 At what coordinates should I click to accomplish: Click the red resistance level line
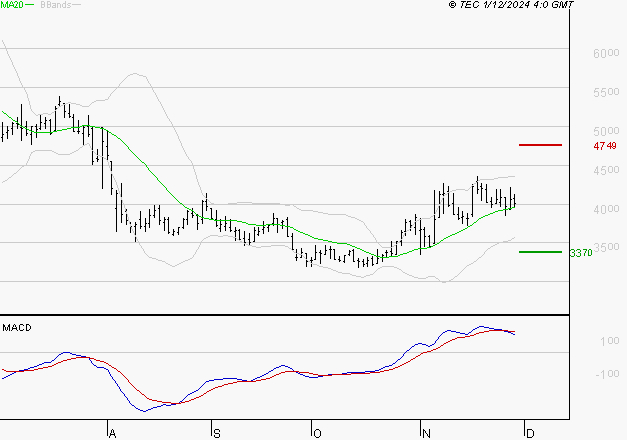(540, 145)
